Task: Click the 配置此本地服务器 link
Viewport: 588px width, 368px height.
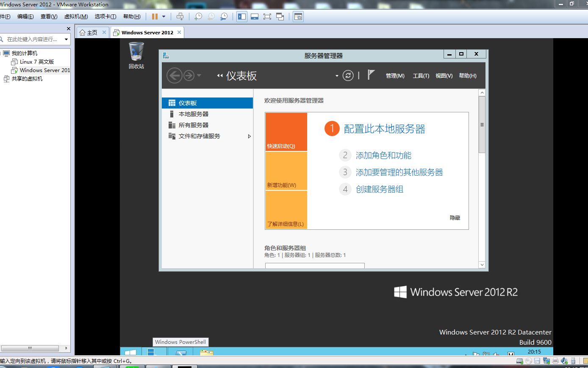Action: (x=384, y=129)
